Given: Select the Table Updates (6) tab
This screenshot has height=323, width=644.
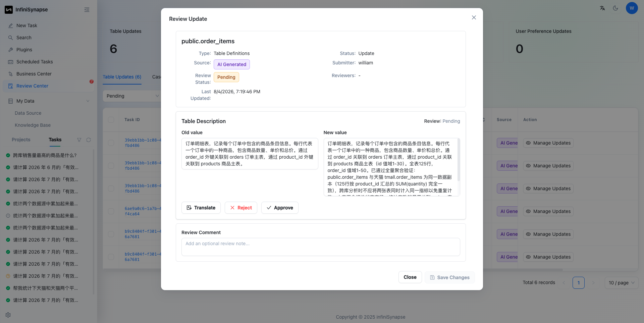Looking at the screenshot, I should 122,77.
